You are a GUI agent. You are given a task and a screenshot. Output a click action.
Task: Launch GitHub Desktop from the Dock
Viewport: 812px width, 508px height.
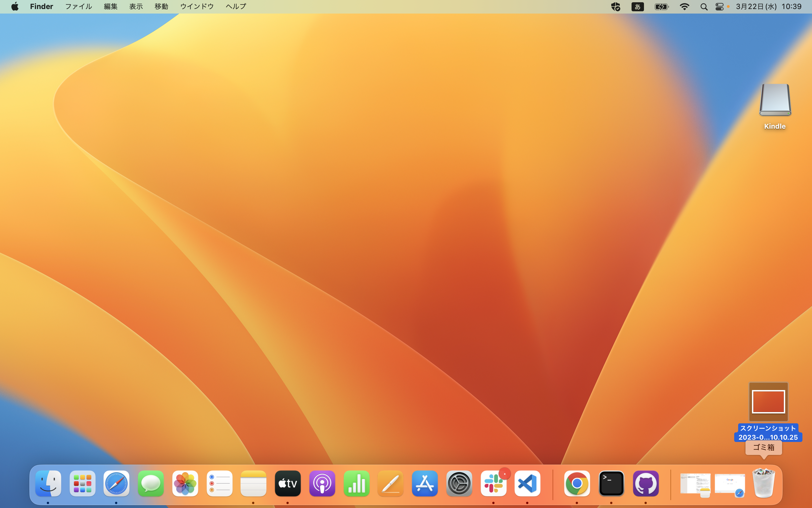[646, 483]
